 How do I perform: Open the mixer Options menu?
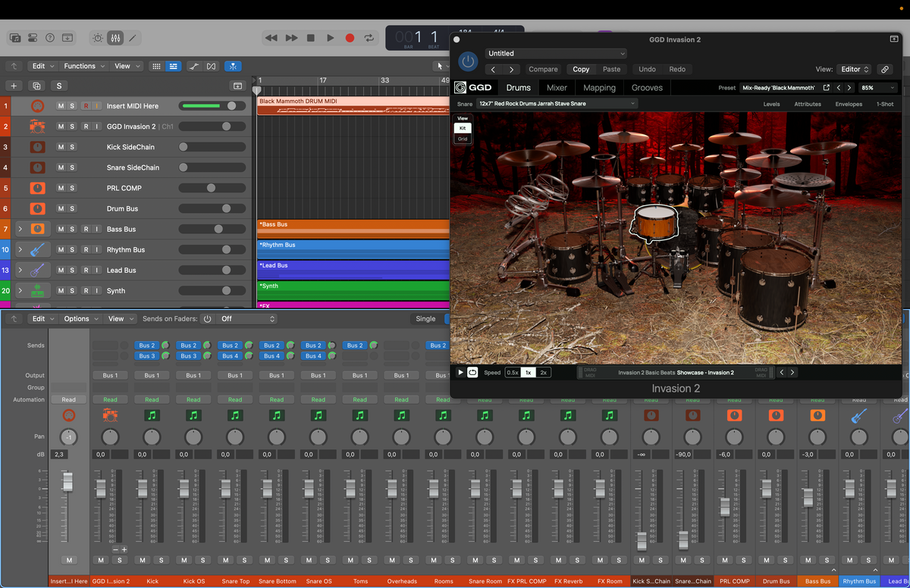tap(81, 319)
